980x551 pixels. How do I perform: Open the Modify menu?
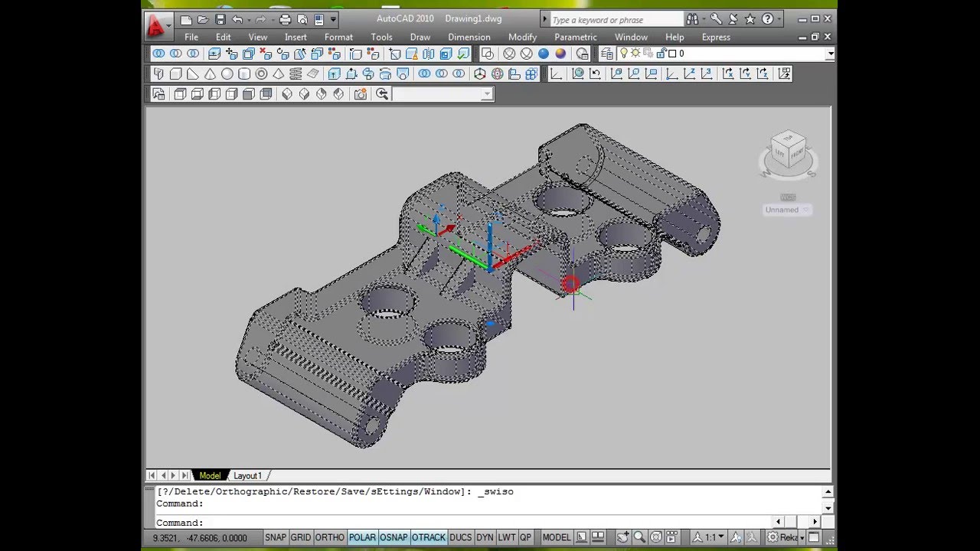pyautogui.click(x=522, y=37)
